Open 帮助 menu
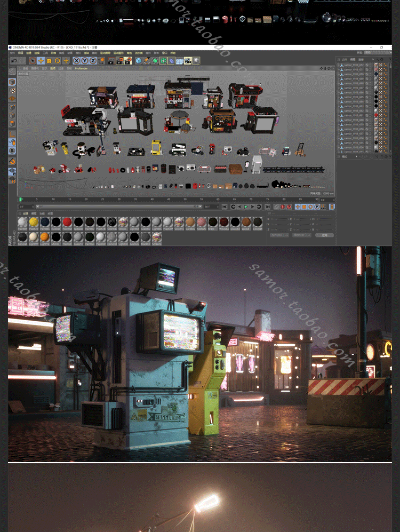Image resolution: width=400 pixels, height=532 pixels. click(x=173, y=53)
